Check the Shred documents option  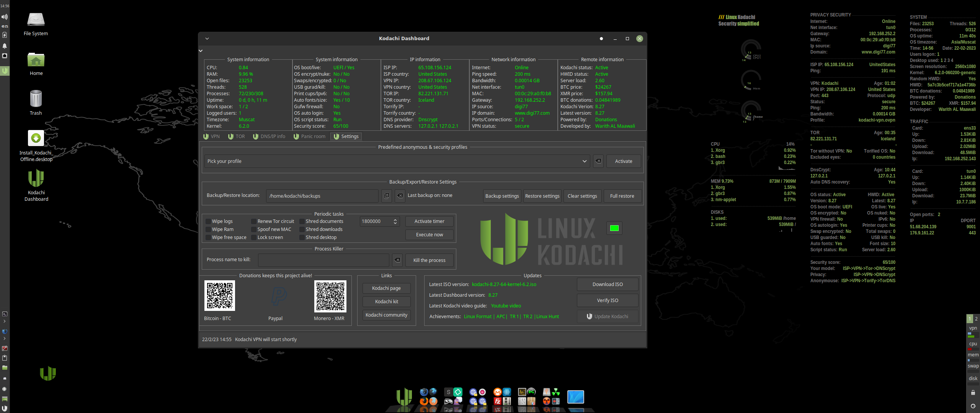click(x=302, y=221)
